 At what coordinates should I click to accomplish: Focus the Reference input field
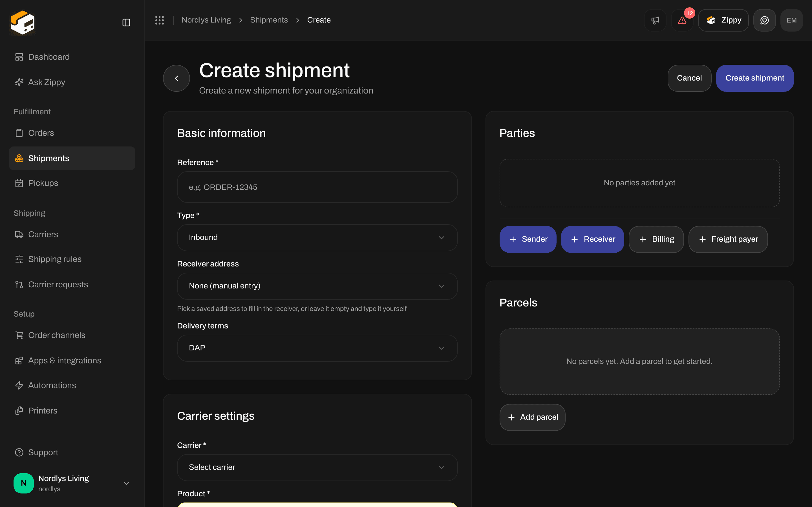pos(317,187)
